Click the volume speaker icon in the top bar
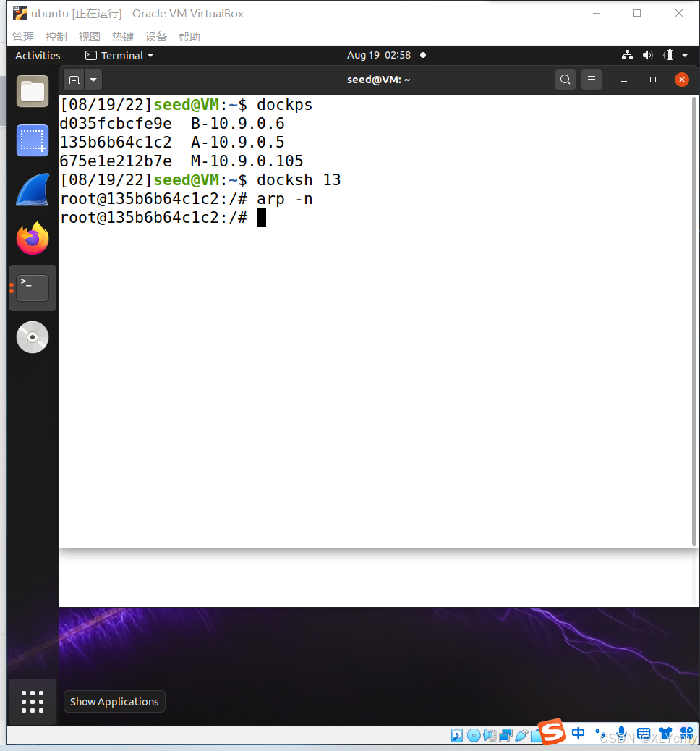This screenshot has height=751, width=700. pyautogui.click(x=648, y=55)
